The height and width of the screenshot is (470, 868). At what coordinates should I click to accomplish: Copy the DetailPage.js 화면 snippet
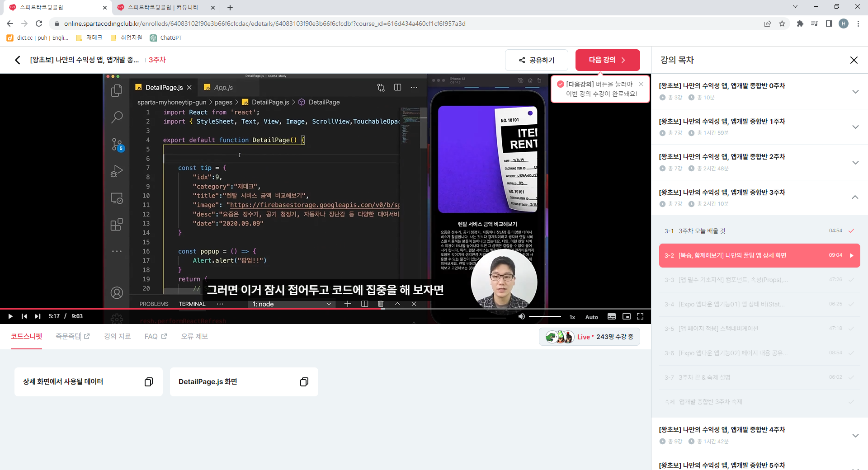click(x=304, y=382)
